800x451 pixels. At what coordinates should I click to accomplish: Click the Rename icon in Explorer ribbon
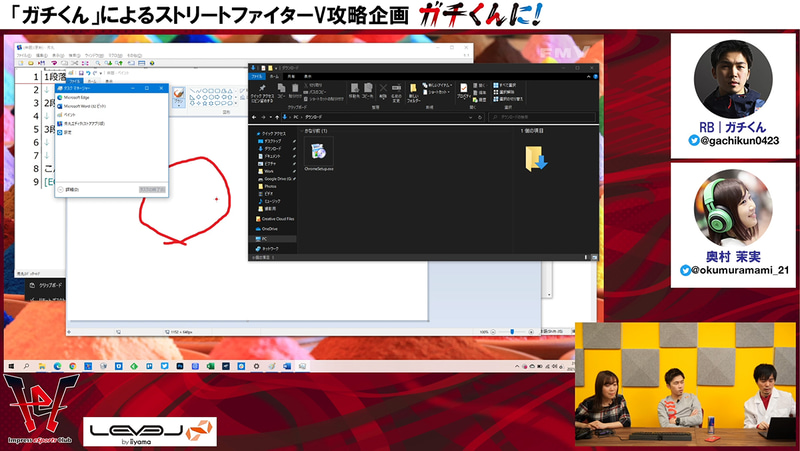(396, 92)
